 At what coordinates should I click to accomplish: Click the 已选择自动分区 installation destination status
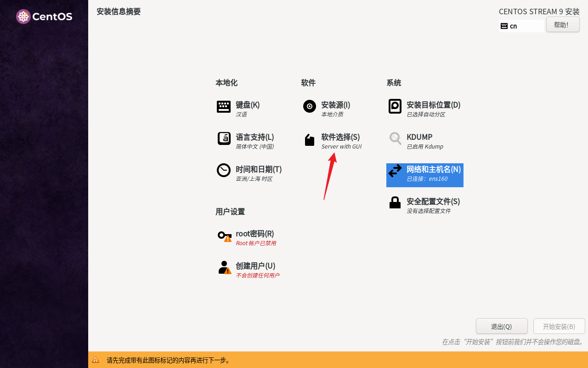426,115
